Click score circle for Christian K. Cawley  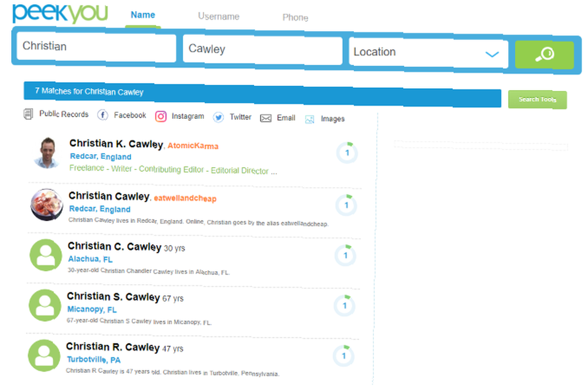click(348, 152)
